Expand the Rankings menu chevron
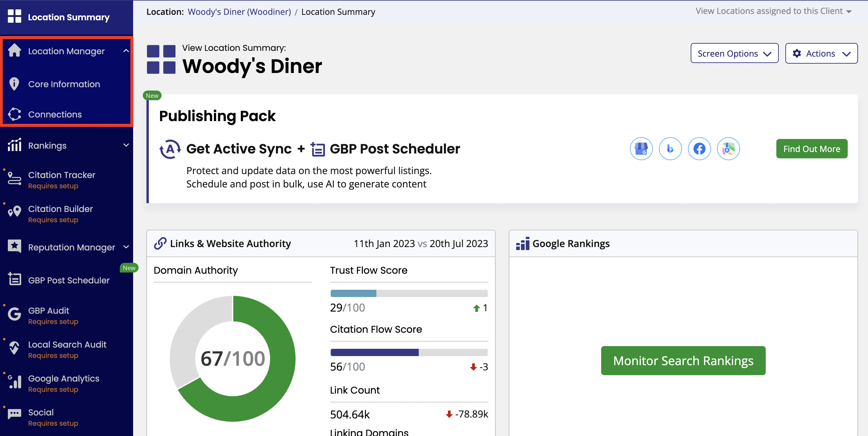Viewport: 868px width, 436px height. (126, 145)
